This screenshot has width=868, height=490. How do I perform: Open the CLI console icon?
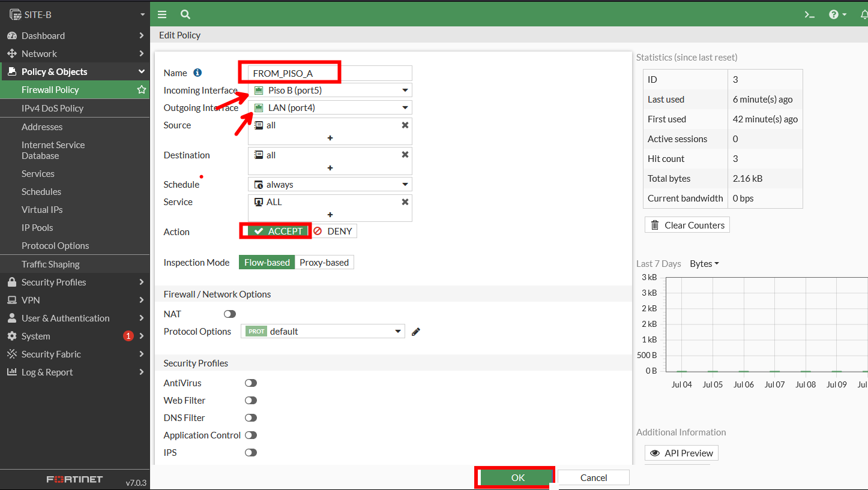[810, 14]
